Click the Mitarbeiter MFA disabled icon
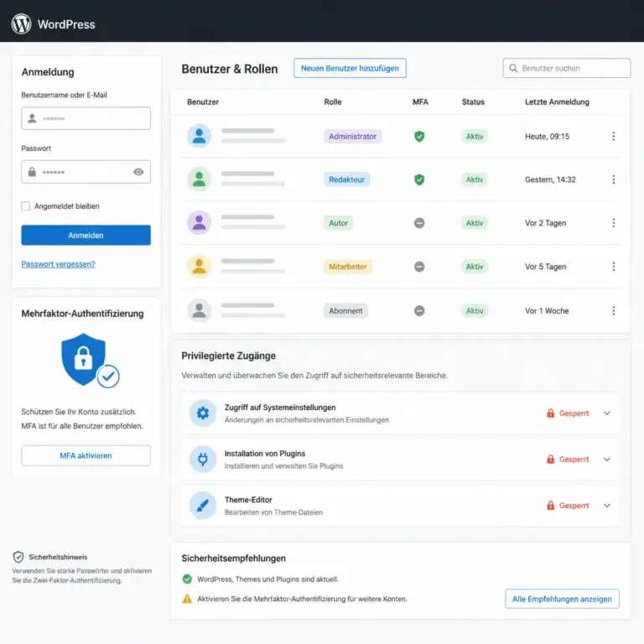 pos(419,267)
